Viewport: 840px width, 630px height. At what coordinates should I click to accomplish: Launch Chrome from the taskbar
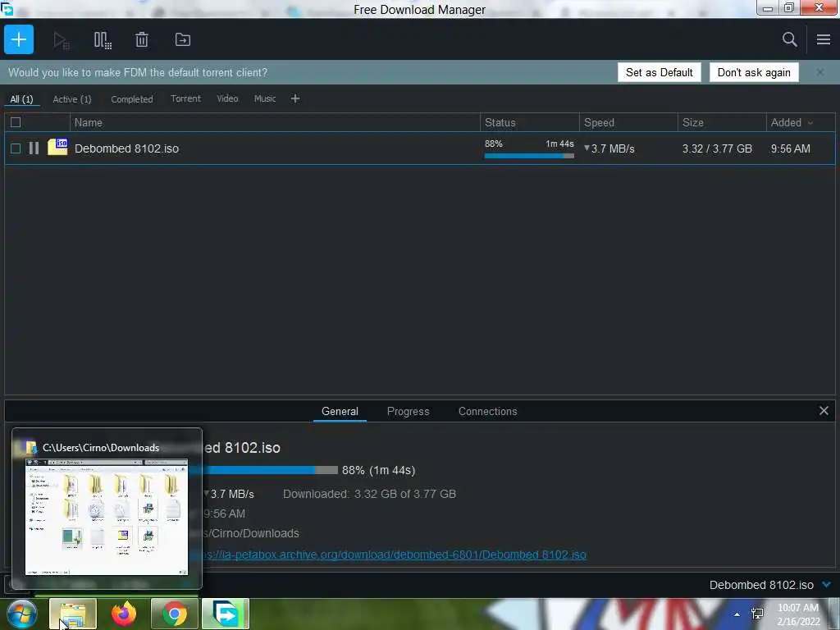pyautogui.click(x=175, y=614)
